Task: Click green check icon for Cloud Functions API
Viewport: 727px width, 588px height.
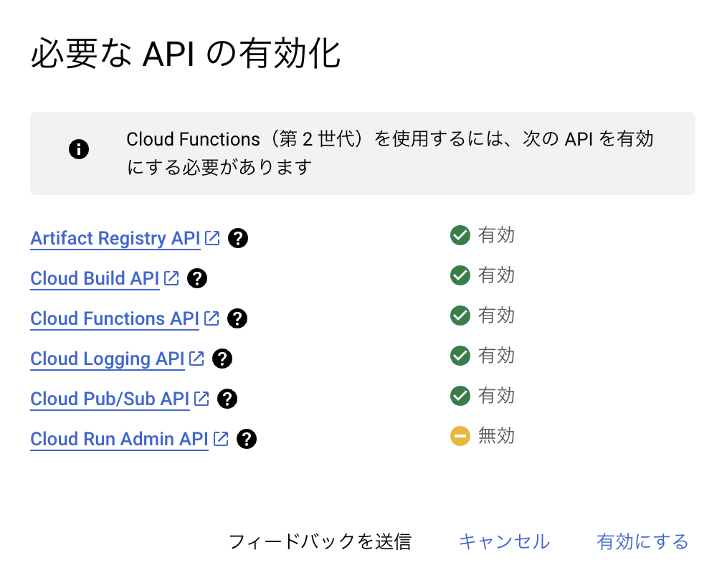Action: [460, 316]
